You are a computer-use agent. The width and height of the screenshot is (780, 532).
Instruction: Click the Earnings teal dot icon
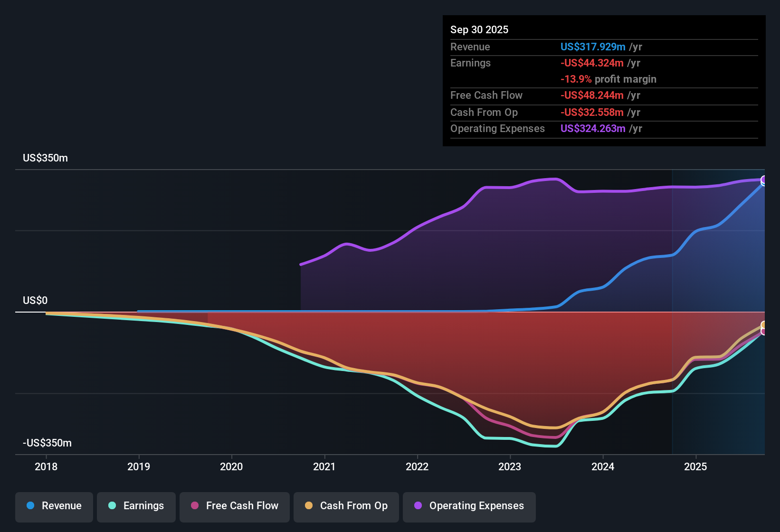coord(112,506)
